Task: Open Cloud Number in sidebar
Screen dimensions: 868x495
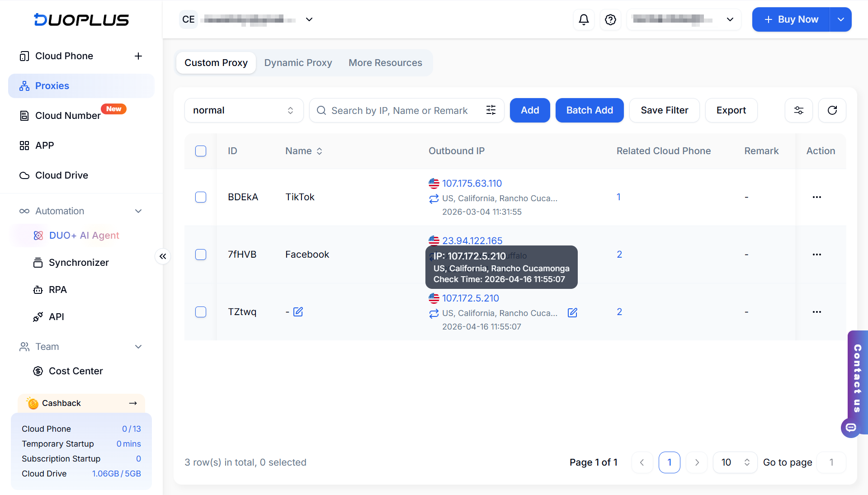Action: (x=68, y=116)
